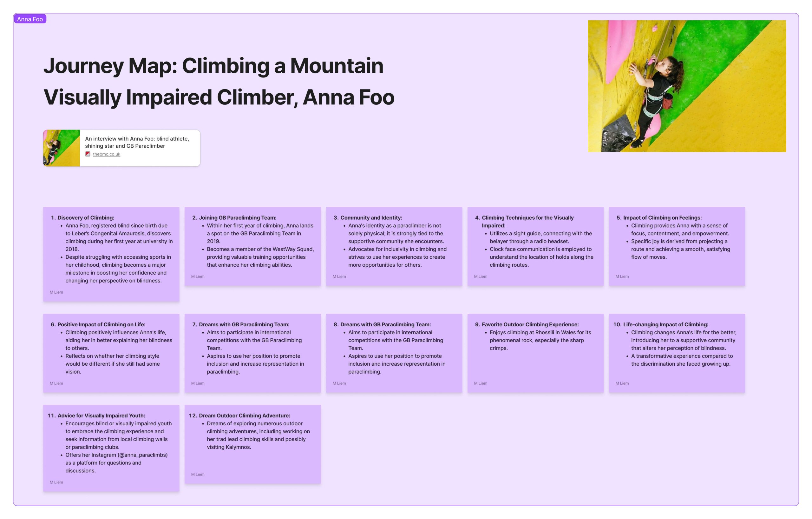Click the Community and Identity sticky note
This screenshot has width=812, height=519.
[x=394, y=246]
